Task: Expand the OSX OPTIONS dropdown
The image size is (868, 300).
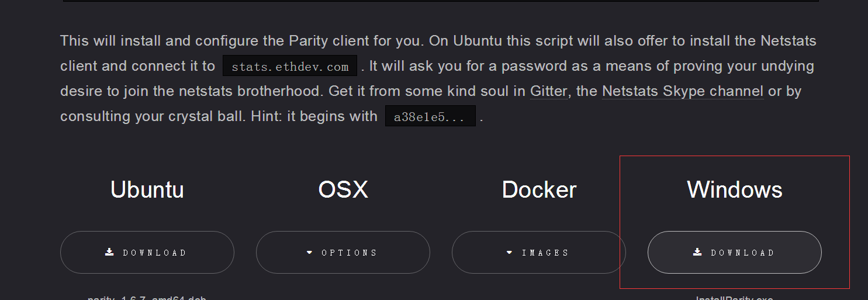Action: (x=343, y=253)
